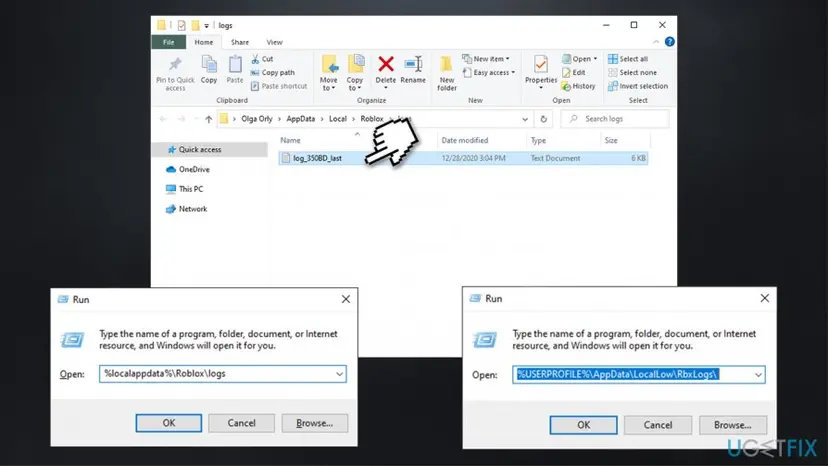
Task: Open Quick Access Toolbar customize arrow
Action: (206, 26)
